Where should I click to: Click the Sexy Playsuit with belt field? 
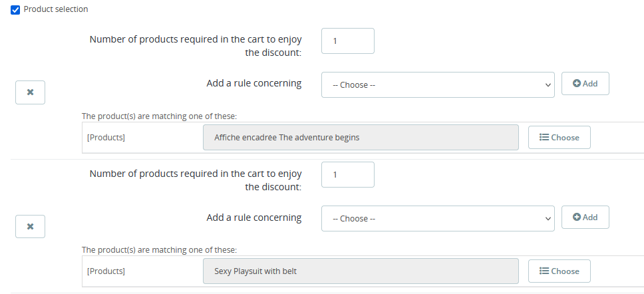click(360, 271)
